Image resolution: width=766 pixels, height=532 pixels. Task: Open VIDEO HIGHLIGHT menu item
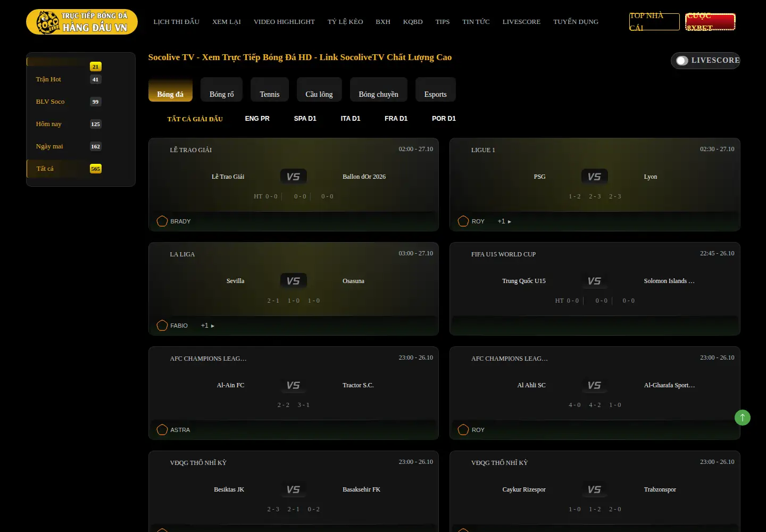[284, 22]
